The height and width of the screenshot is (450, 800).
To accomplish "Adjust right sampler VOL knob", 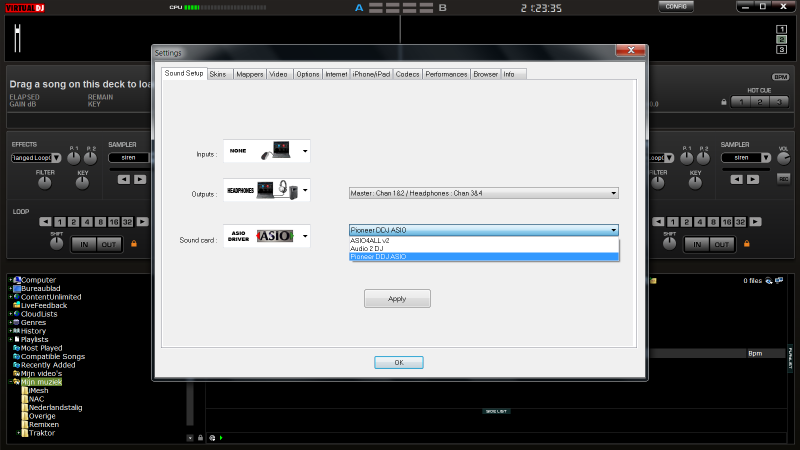I will pos(783,159).
